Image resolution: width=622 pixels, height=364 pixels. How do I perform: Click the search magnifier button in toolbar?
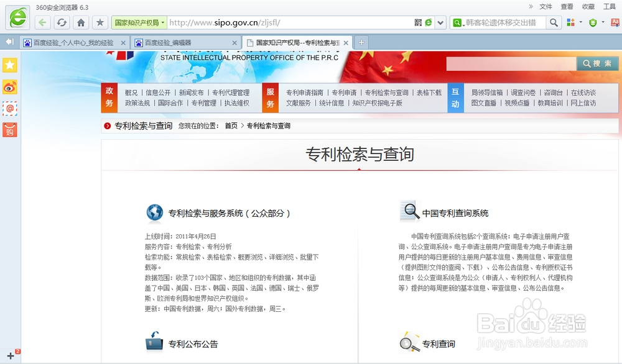coord(554,22)
